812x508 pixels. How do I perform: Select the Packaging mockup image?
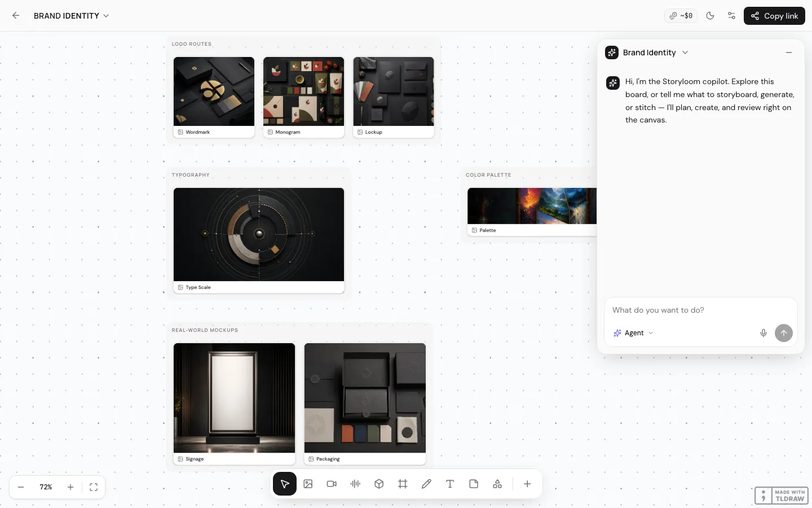365,398
